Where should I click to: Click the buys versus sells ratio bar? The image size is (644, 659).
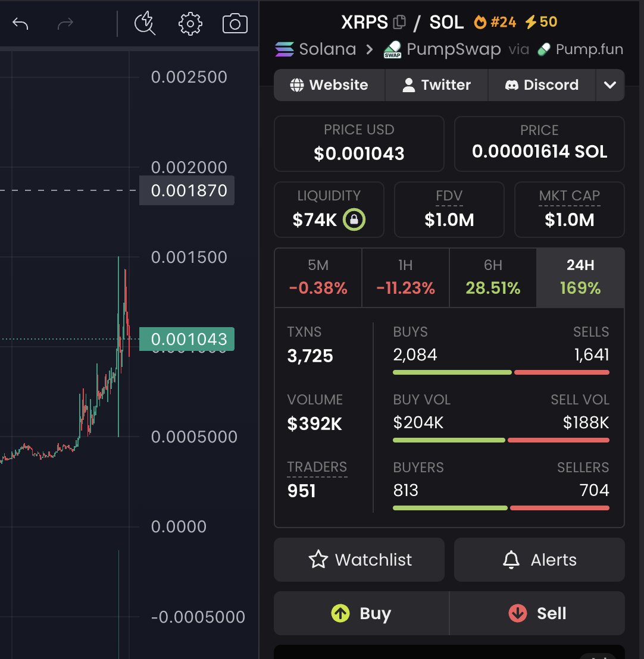tap(501, 372)
